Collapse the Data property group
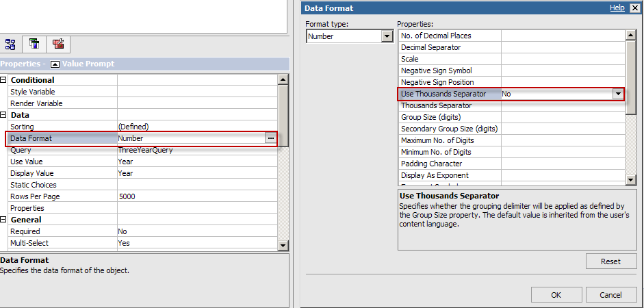Screen dimensions: 644x308 tap(3, 115)
